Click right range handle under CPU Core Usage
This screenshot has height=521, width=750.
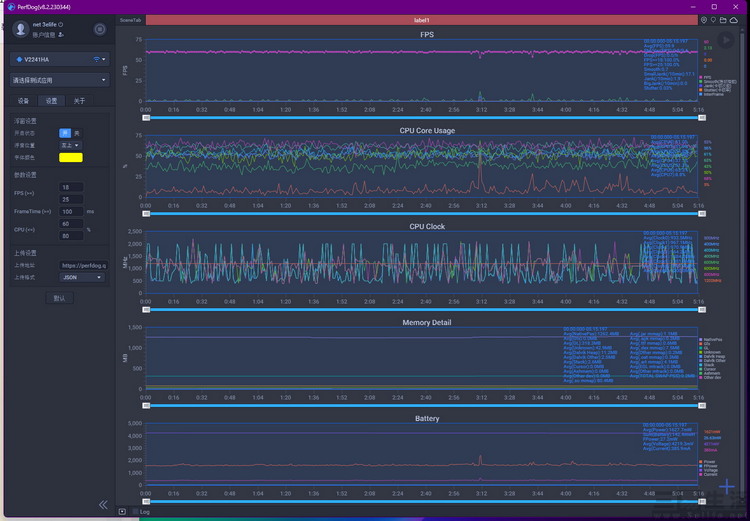tap(702, 214)
